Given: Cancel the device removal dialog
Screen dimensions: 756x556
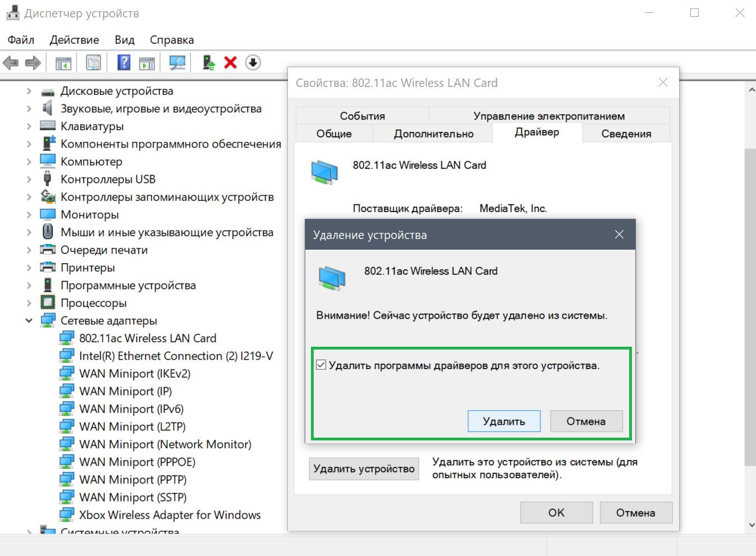Looking at the screenshot, I should (586, 421).
